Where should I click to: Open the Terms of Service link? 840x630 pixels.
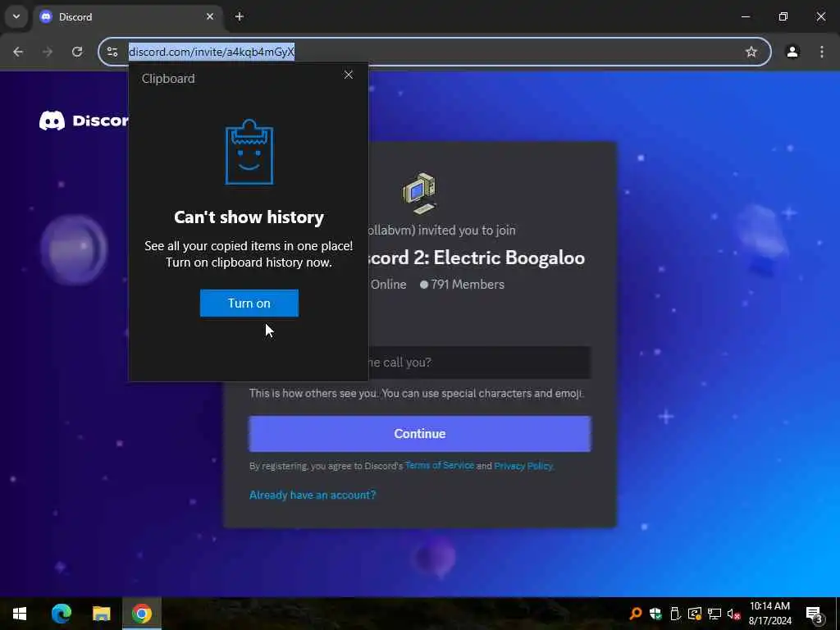pos(440,466)
